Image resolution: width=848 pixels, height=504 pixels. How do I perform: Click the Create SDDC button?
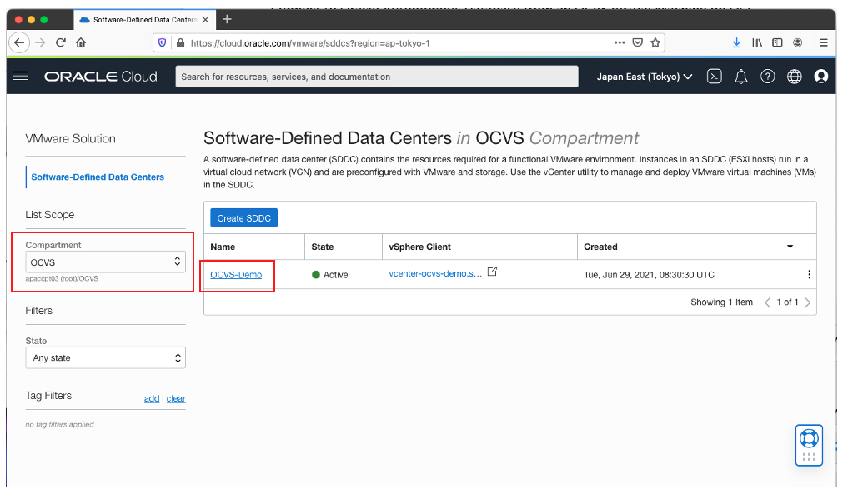243,217
